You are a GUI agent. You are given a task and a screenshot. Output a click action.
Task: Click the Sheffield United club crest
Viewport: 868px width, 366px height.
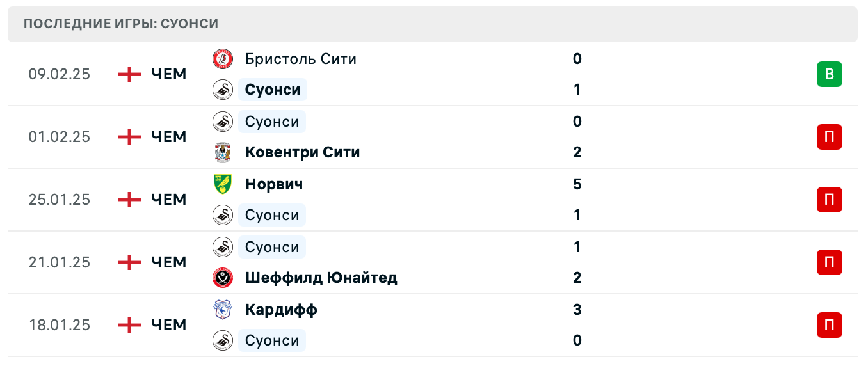[x=223, y=278]
